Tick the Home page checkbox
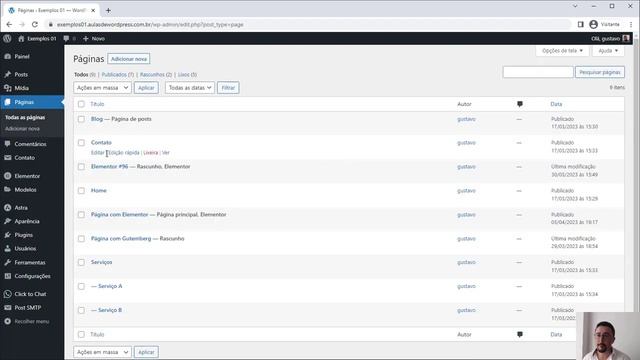640x360 pixels. pyautogui.click(x=81, y=191)
